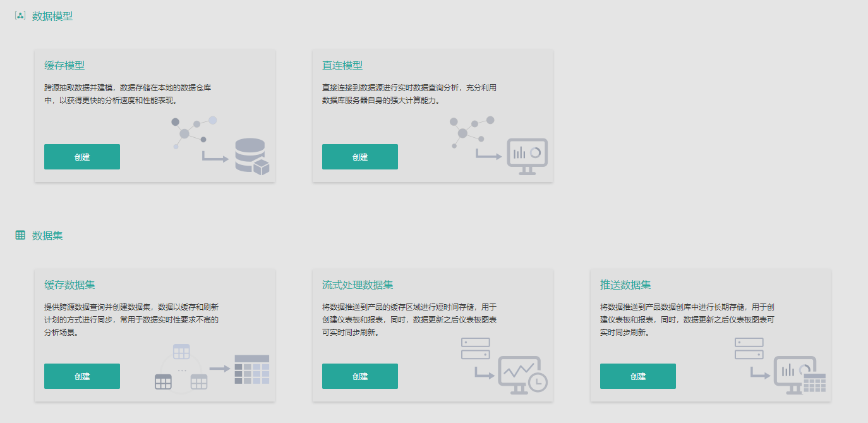Click 创建 button in 缓存模型 card

coord(82,157)
